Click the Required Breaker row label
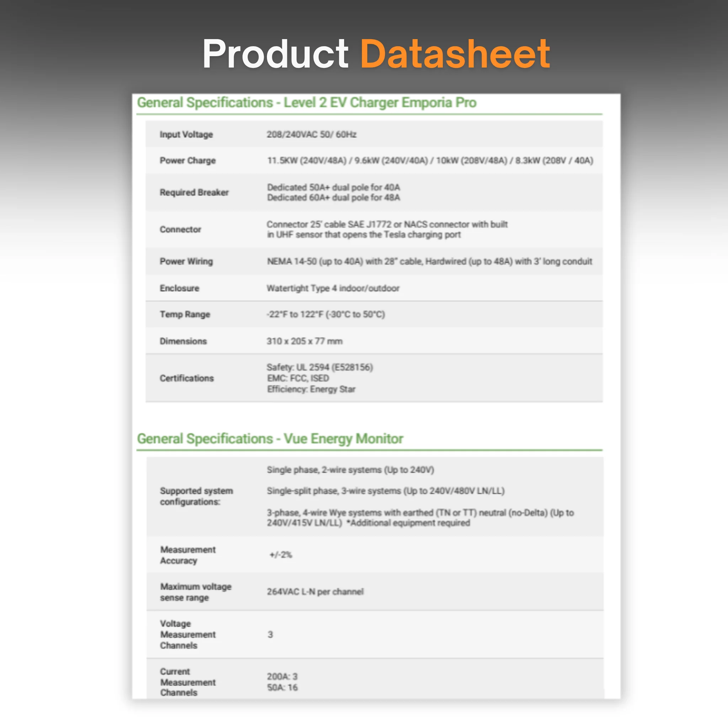 [194, 192]
